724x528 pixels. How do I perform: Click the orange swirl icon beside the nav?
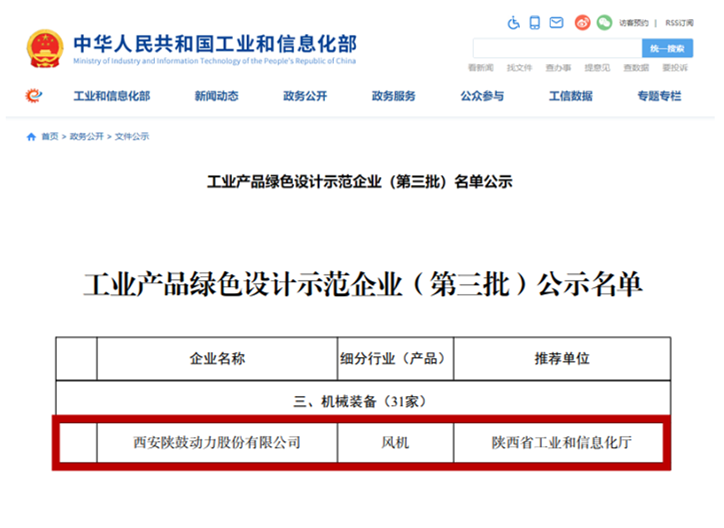[x=34, y=96]
